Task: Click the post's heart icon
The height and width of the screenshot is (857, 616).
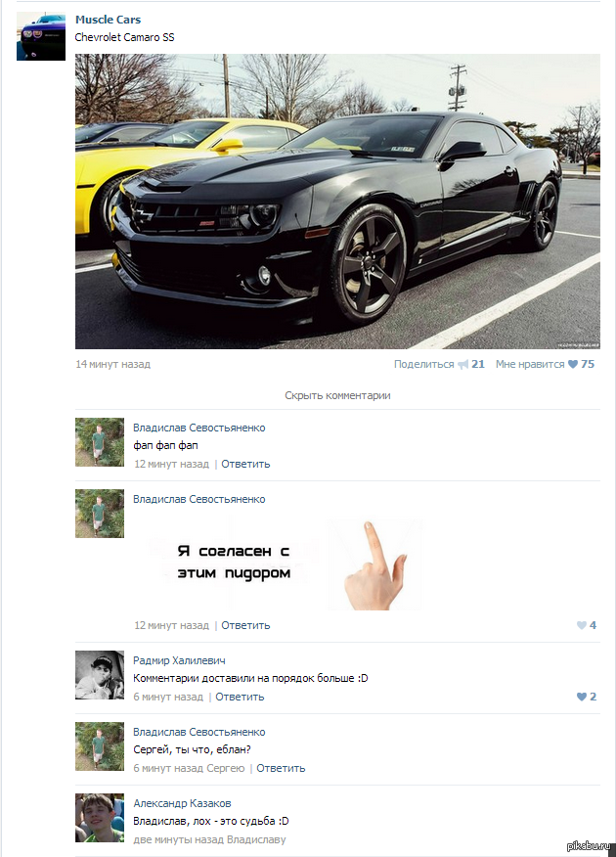Action: 573,364
